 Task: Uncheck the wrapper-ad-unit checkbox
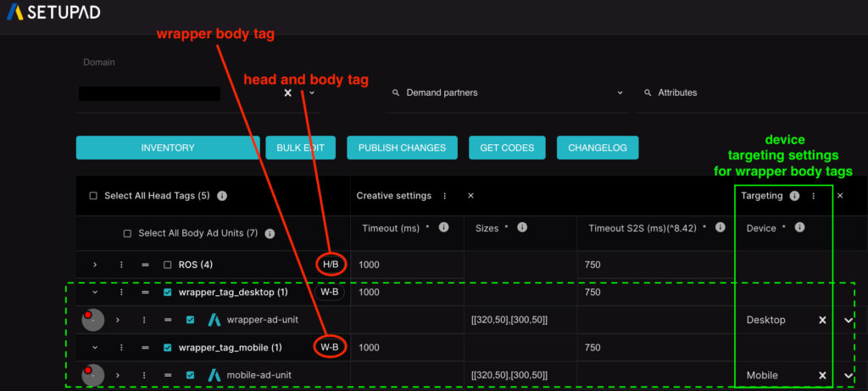(191, 320)
